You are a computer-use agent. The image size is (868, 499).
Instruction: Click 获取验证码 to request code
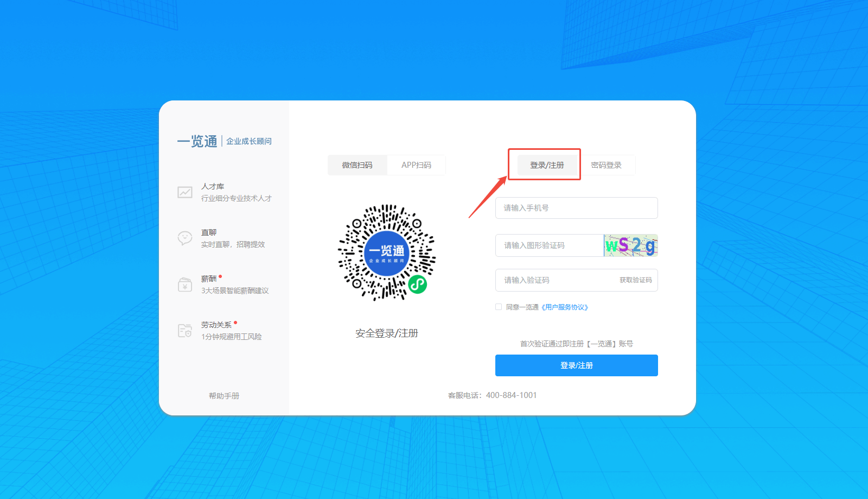636,280
